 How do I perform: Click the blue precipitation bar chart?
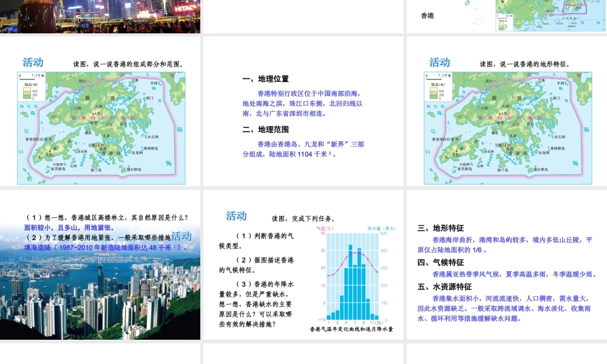point(353,276)
